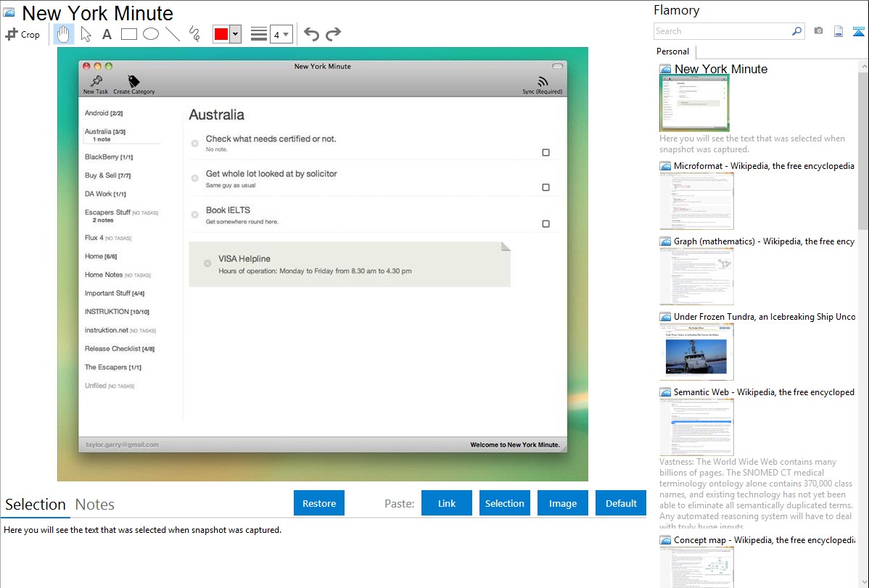Open New York Minute snapshot thumbnail

(694, 103)
